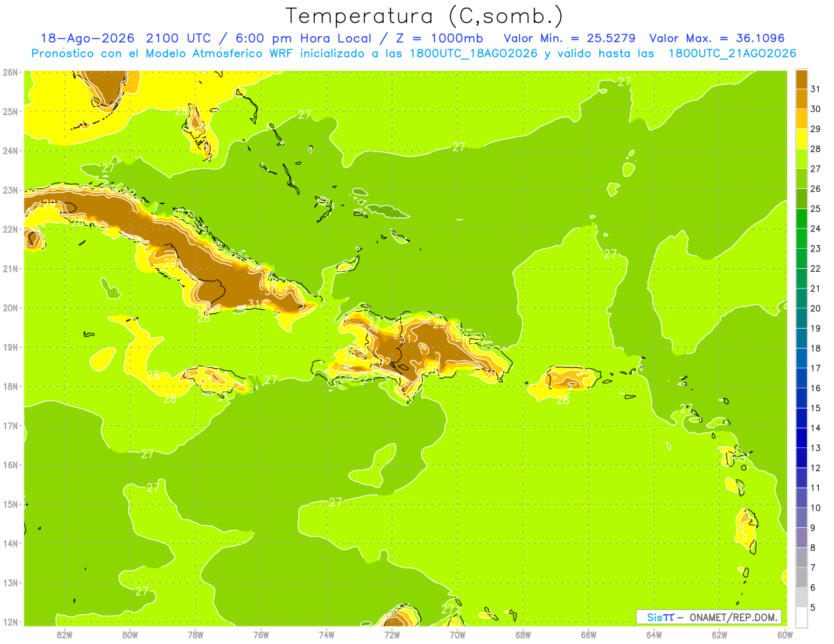Viewport: 834px width, 644px height.
Task: Click the '60W' longitude axis label
Action: tap(785, 635)
